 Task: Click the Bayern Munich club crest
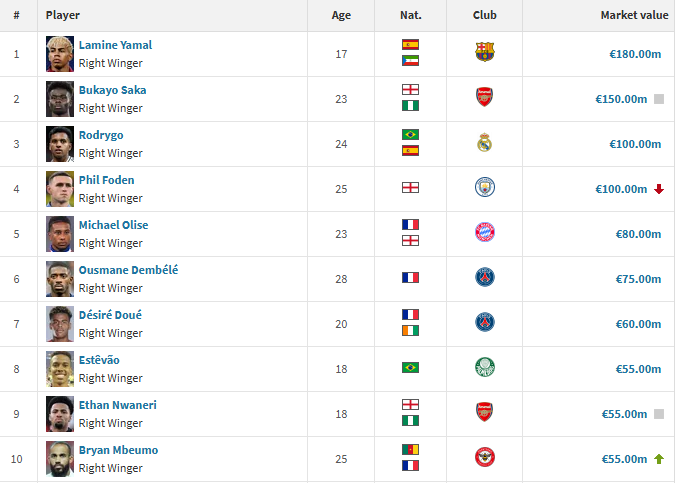coord(485,232)
